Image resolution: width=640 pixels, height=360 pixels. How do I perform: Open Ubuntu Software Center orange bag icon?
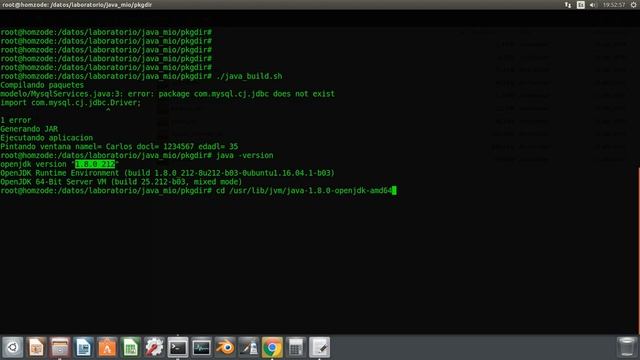[x=107, y=347]
